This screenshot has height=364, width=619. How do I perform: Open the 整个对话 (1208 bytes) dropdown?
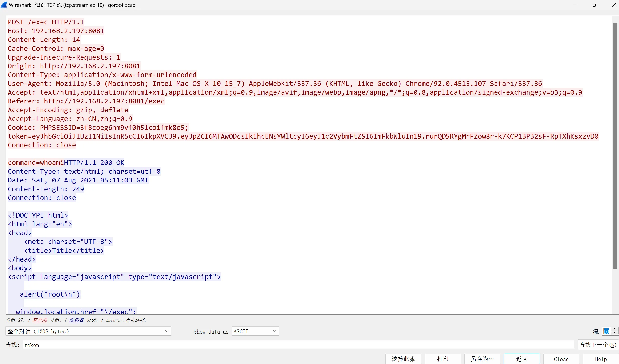click(x=88, y=331)
